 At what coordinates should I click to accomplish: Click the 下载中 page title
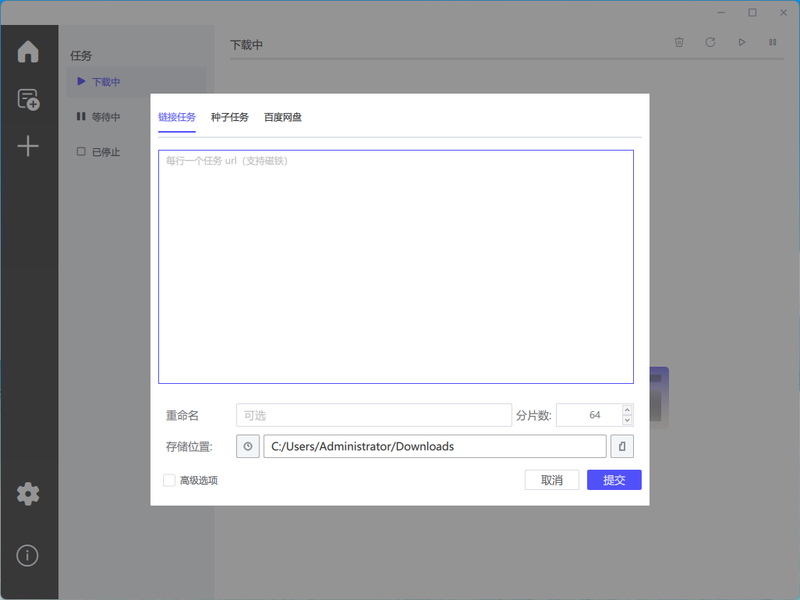coord(246,45)
